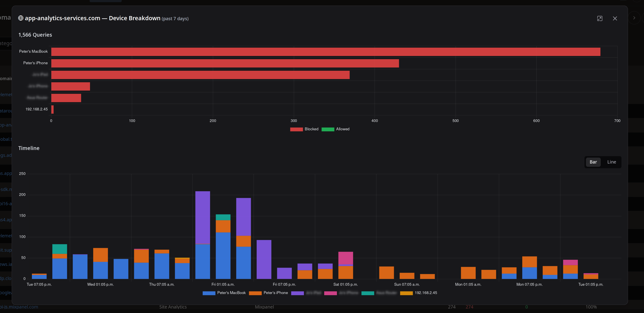Screen dimensions: 644x313
Task: Click the Peter's iPhone blocked bar
Action: [225, 63]
